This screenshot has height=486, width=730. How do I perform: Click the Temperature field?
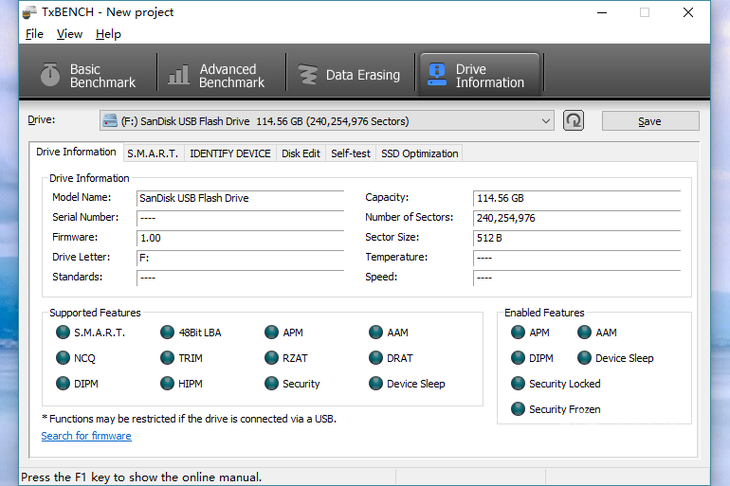coord(577,258)
